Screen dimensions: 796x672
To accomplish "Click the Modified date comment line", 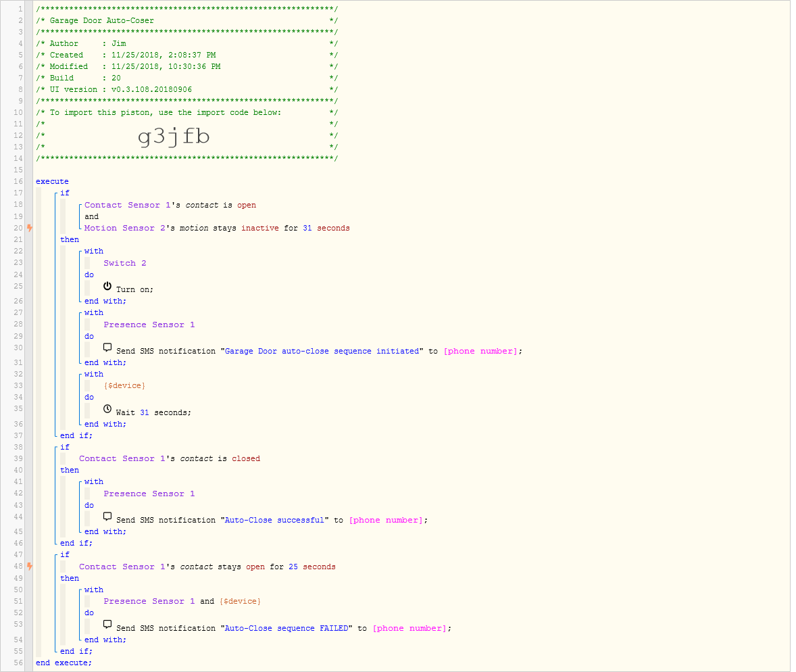I will pyautogui.click(x=186, y=66).
